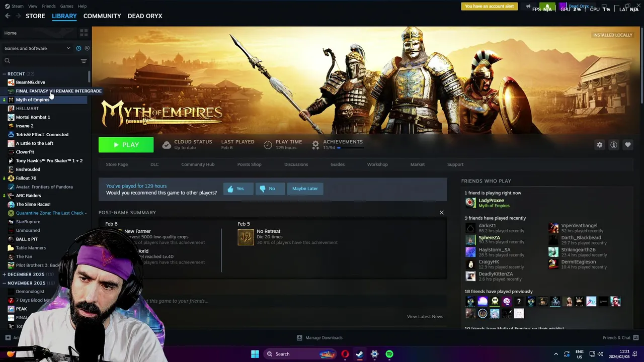Collapse the RECENT games section

pos(4,74)
